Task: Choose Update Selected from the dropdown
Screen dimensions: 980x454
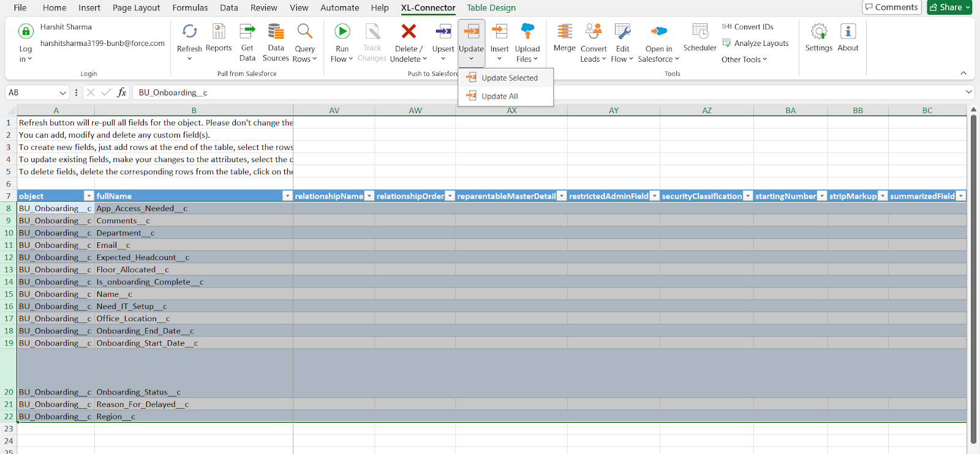Action: pos(506,78)
